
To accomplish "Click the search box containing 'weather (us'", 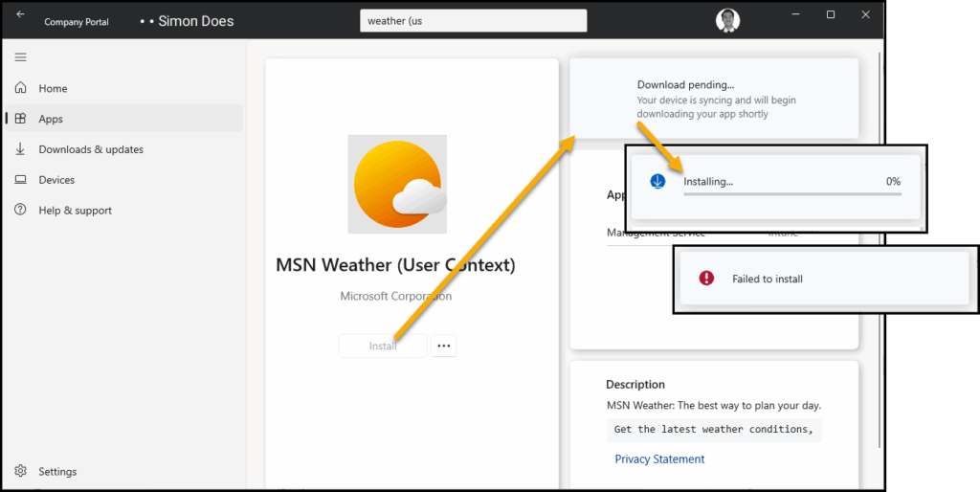I will coord(473,21).
